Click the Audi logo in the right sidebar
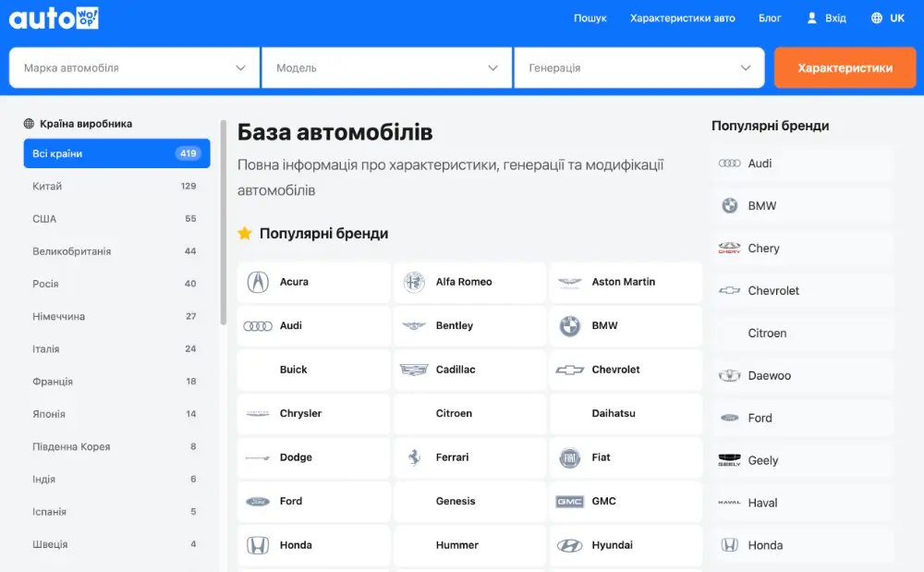The height and width of the screenshot is (572, 924). point(730,164)
